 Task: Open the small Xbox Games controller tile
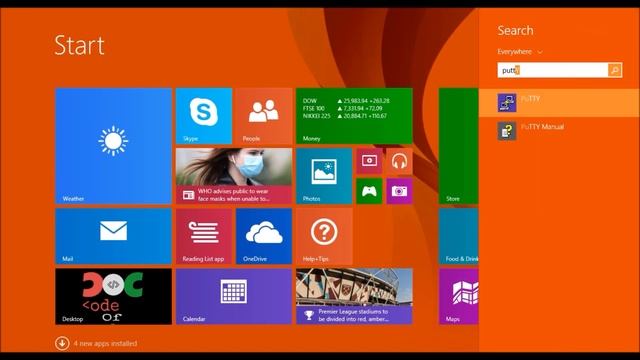(x=369, y=191)
